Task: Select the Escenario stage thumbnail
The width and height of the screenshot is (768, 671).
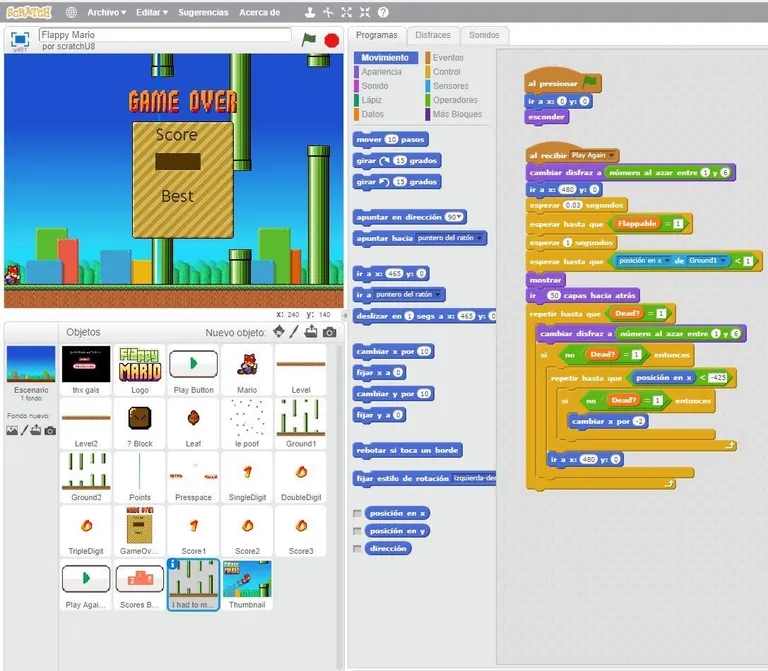Action: [x=31, y=373]
